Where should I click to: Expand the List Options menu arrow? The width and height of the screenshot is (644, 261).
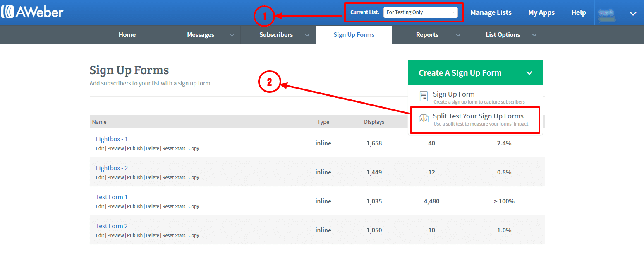point(534,35)
